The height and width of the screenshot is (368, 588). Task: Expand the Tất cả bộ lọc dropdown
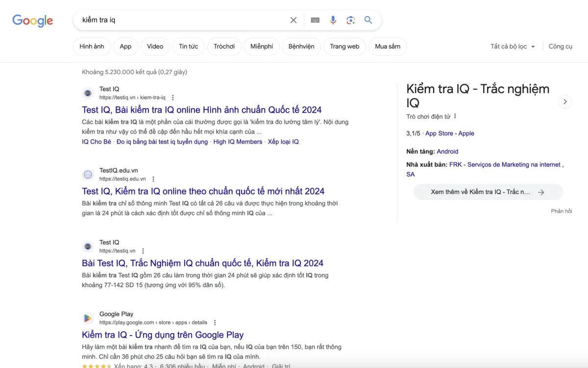point(513,47)
